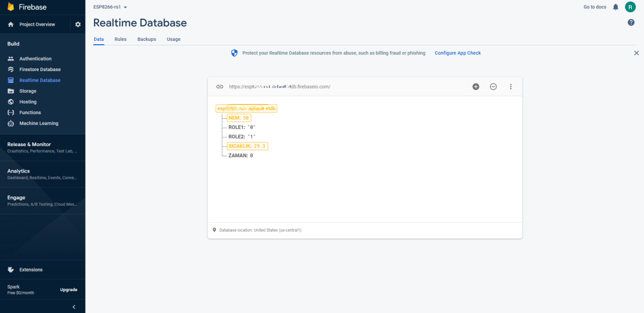Expand the Release & Monitor section
The image size is (644, 313).
click(x=43, y=147)
